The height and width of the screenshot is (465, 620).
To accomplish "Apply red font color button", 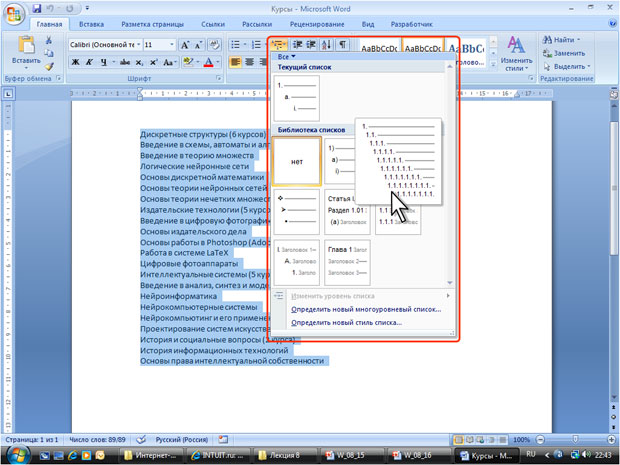I will [x=208, y=62].
